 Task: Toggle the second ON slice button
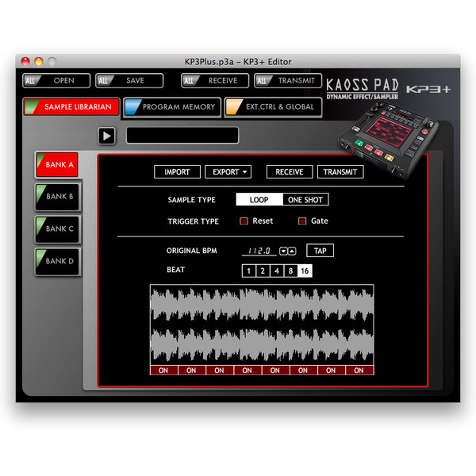pyautogui.click(x=191, y=370)
